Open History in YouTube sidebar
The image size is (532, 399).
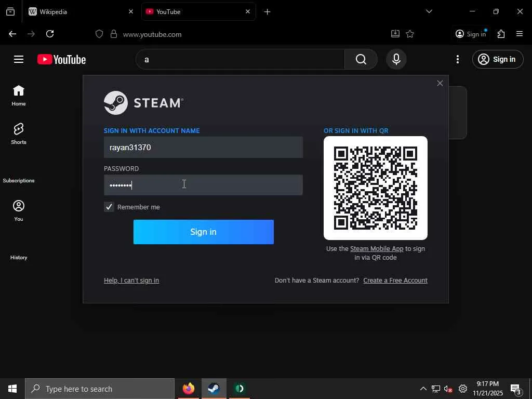(x=19, y=257)
